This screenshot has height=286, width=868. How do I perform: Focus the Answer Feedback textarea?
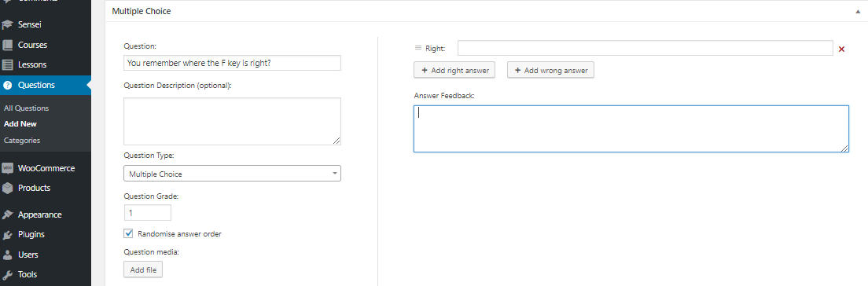pyautogui.click(x=631, y=129)
